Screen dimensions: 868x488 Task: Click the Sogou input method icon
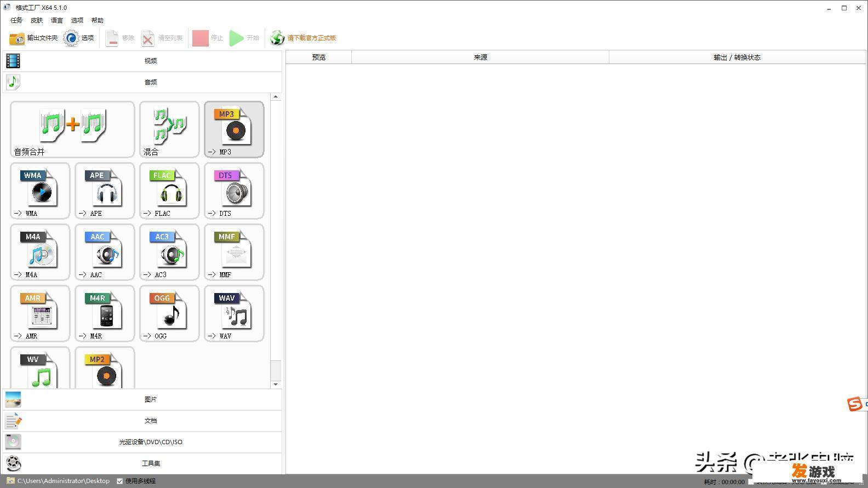point(854,404)
